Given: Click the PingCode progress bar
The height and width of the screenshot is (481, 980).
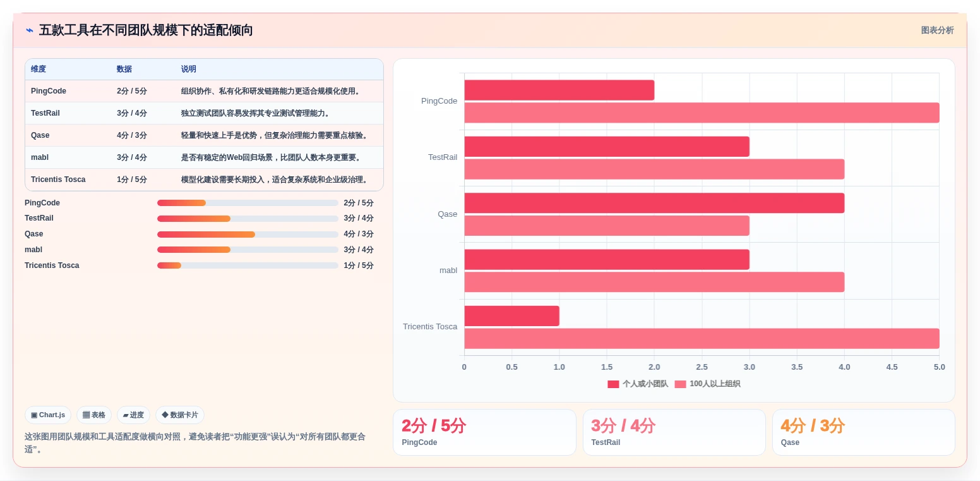Looking at the screenshot, I should point(248,203).
